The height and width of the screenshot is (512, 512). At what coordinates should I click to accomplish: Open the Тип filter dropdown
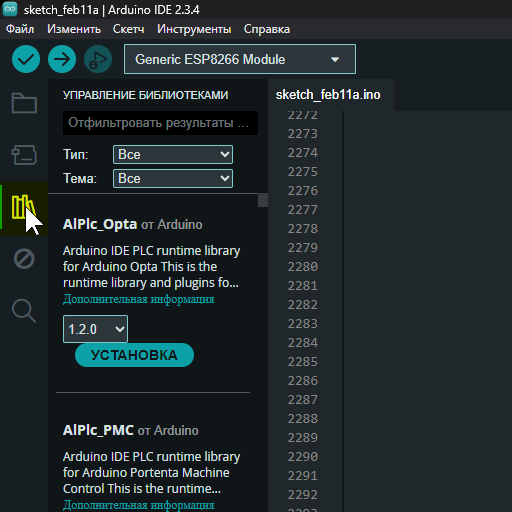(173, 154)
